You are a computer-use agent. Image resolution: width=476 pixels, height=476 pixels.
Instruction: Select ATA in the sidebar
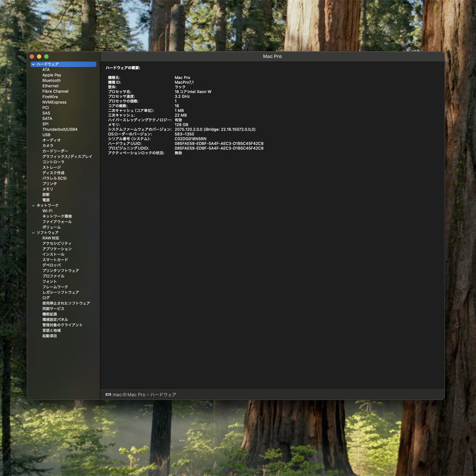click(x=46, y=70)
